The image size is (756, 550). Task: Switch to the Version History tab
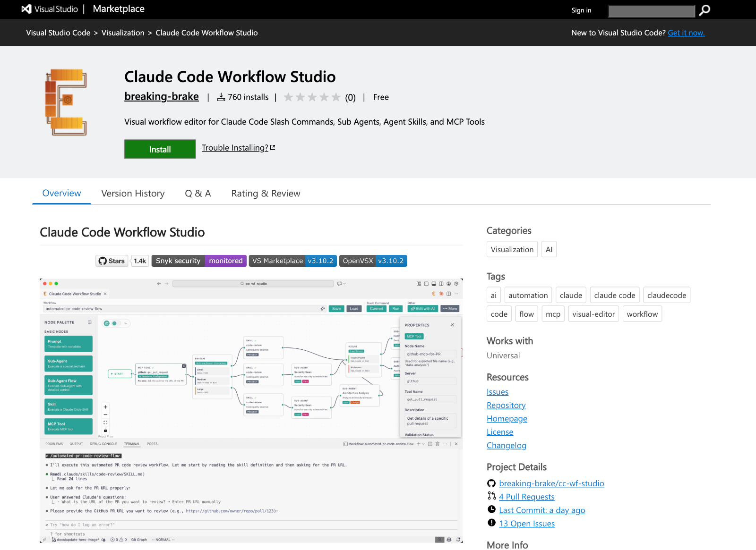pyautogui.click(x=133, y=193)
